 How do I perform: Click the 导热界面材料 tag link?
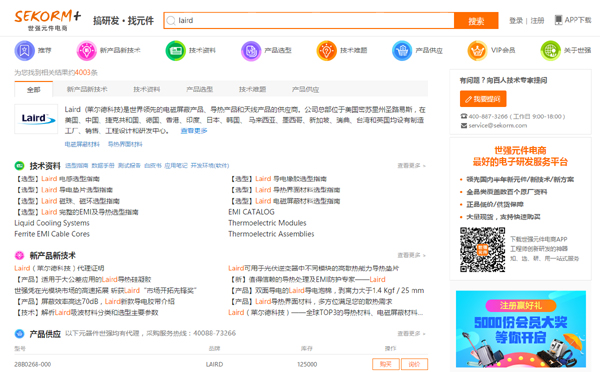tap(125, 144)
